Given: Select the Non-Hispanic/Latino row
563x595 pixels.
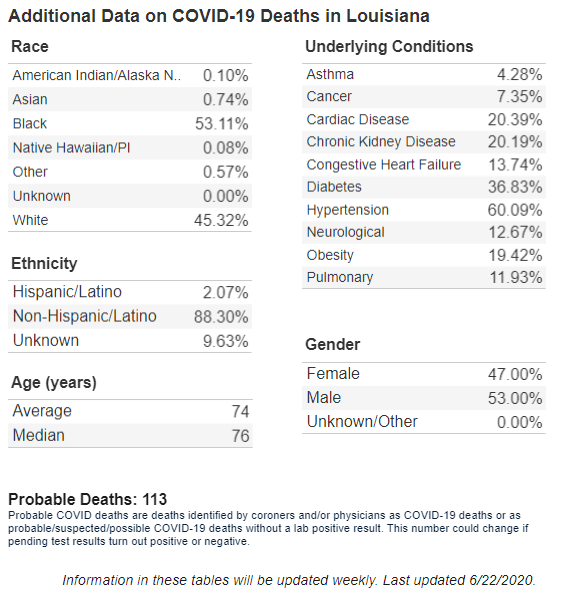Looking at the screenshot, I should coord(130,316).
